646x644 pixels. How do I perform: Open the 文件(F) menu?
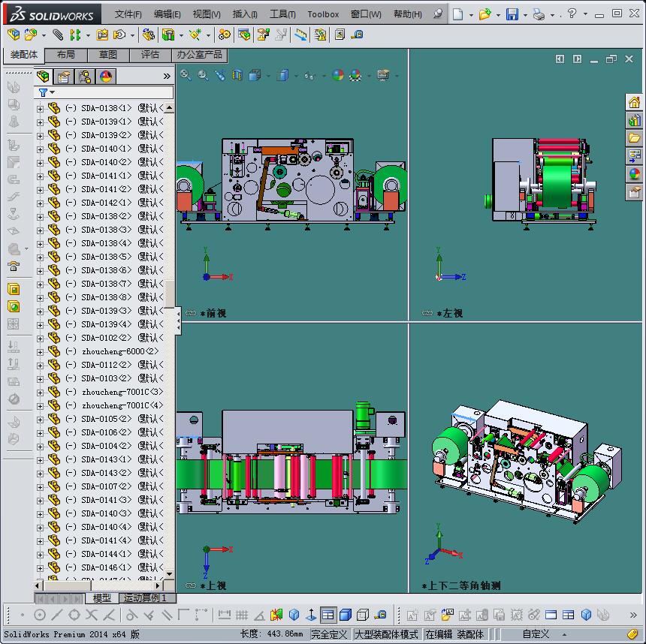pyautogui.click(x=128, y=14)
